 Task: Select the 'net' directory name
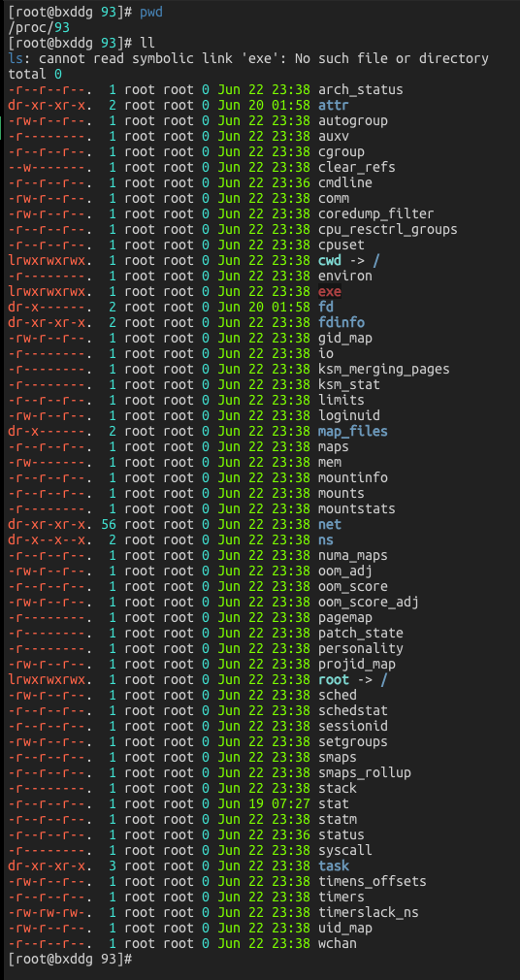pos(330,524)
